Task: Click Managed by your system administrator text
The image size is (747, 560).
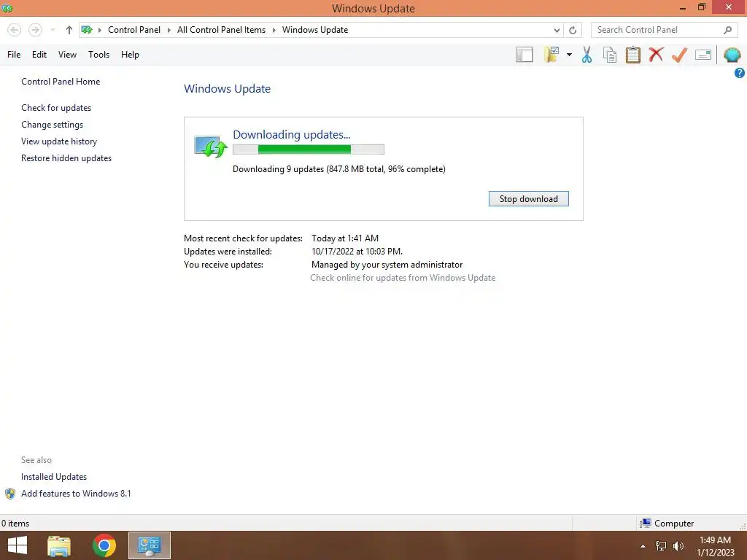Action: coord(387,264)
